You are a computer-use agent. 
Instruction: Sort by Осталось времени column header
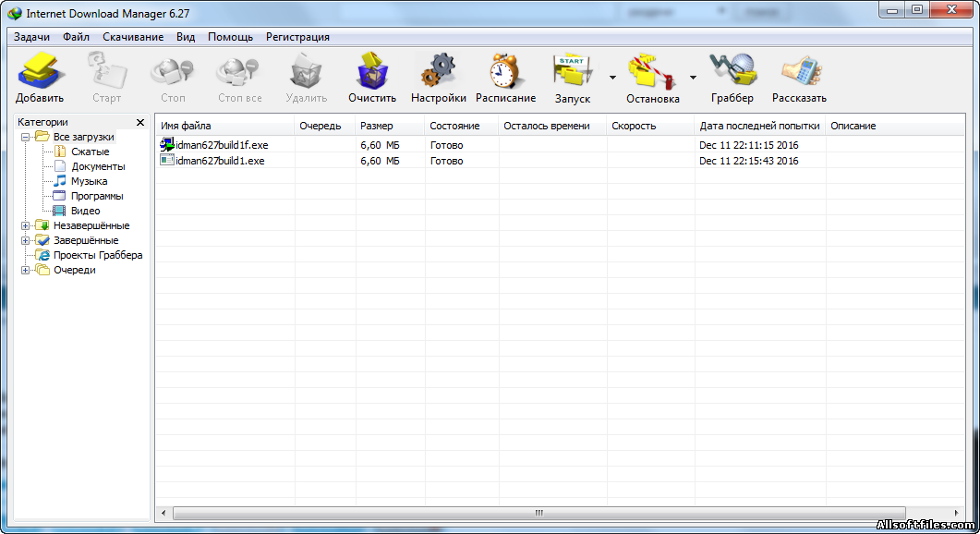coord(552,126)
